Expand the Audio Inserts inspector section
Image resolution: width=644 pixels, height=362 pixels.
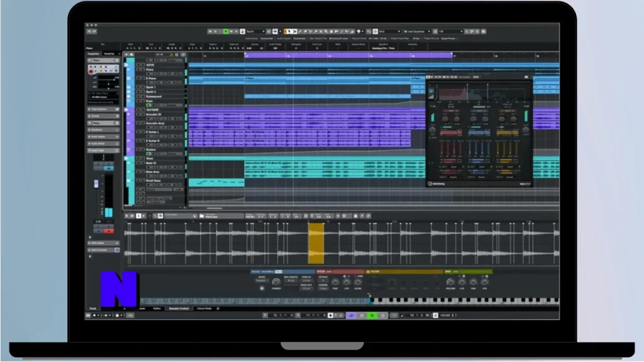tap(104, 136)
